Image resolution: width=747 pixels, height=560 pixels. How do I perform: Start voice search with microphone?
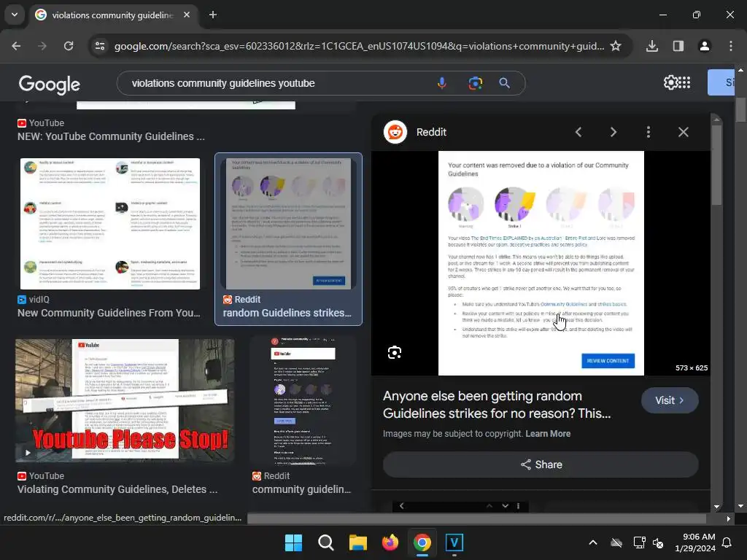tap(441, 83)
